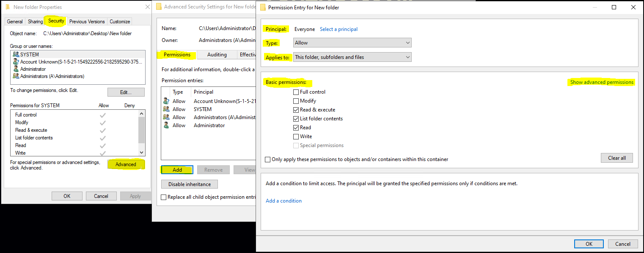Image resolution: width=644 pixels, height=253 pixels.
Task: Check Replace all child object permission entries
Action: (x=163, y=197)
